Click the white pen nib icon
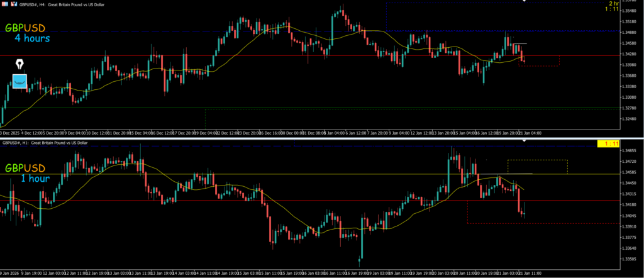644x278 pixels. (x=19, y=64)
